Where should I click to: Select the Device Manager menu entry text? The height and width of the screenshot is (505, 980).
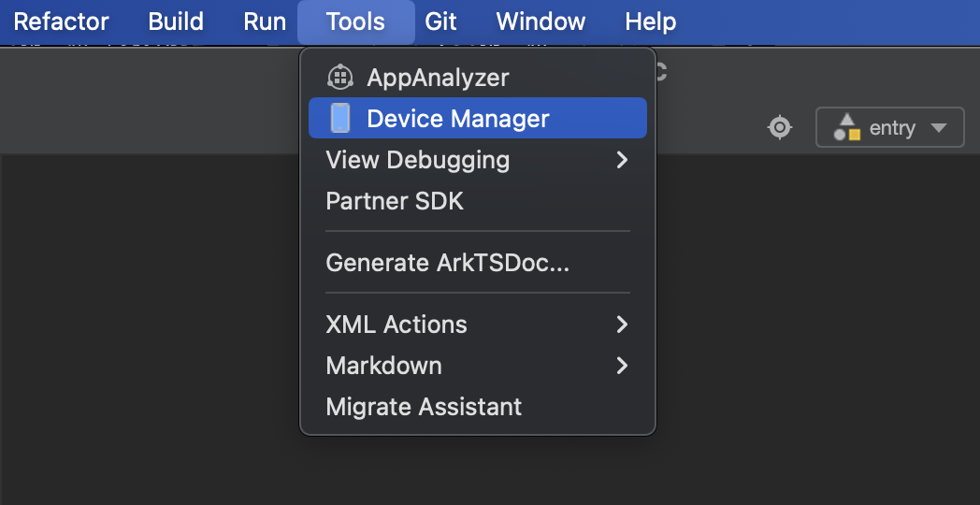point(458,119)
